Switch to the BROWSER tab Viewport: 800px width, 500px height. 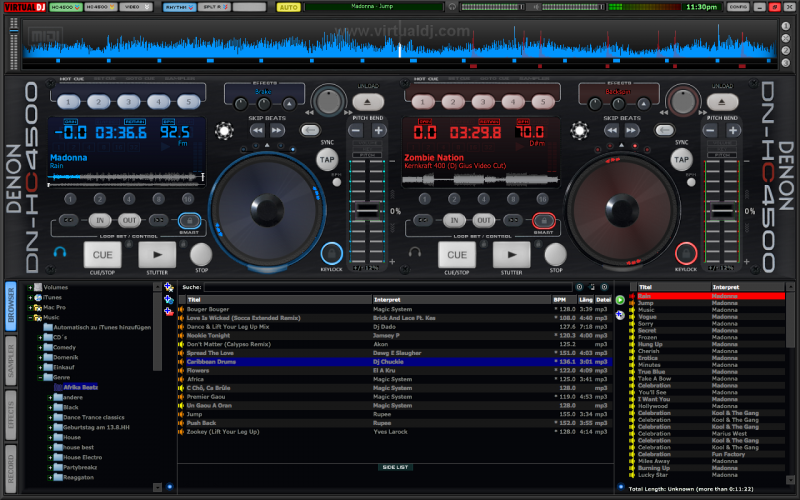tap(11, 306)
